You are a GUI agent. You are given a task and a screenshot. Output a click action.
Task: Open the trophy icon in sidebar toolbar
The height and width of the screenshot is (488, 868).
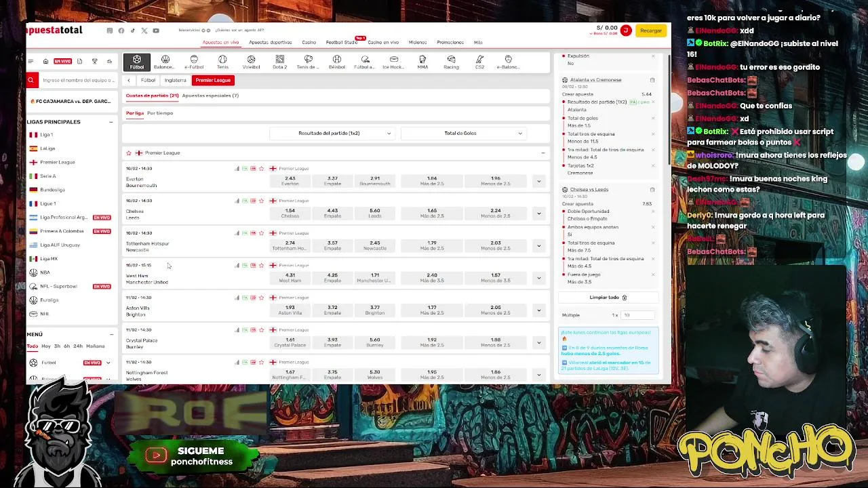pos(94,62)
